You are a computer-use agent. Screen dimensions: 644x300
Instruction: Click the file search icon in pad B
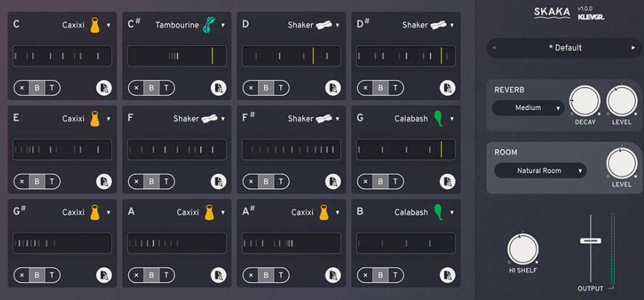(448, 275)
